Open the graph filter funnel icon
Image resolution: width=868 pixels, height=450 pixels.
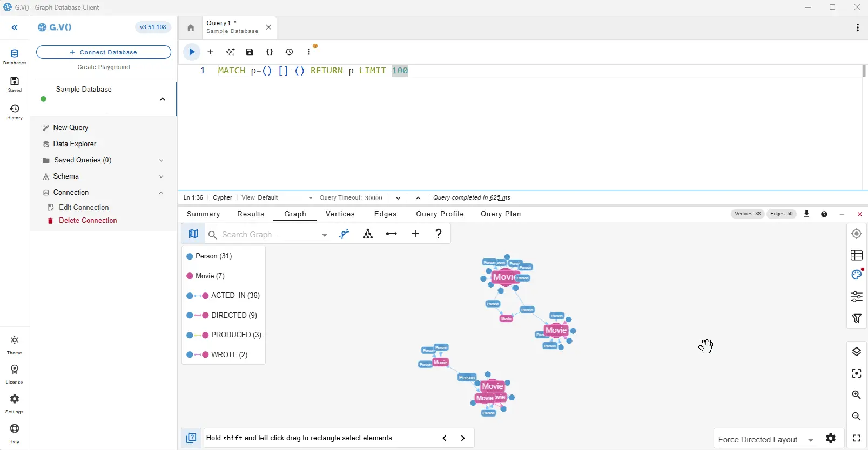click(857, 318)
